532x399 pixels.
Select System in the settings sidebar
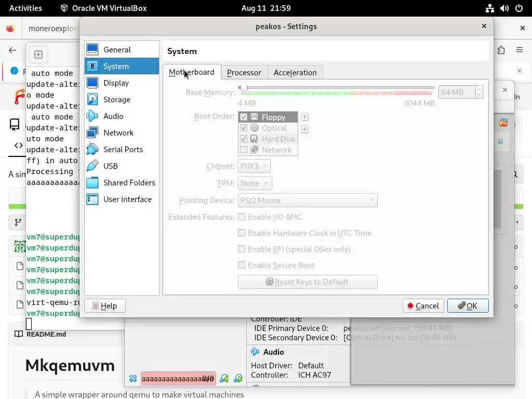(x=122, y=66)
